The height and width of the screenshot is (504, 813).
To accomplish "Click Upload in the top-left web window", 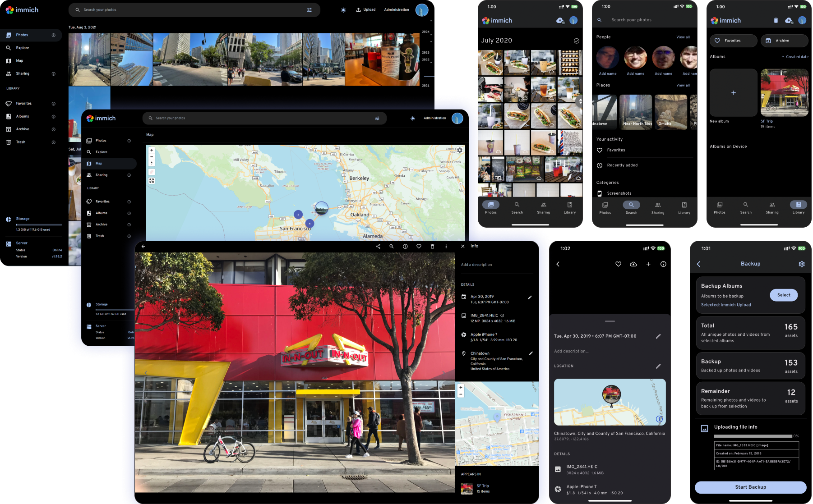I will pyautogui.click(x=366, y=9).
